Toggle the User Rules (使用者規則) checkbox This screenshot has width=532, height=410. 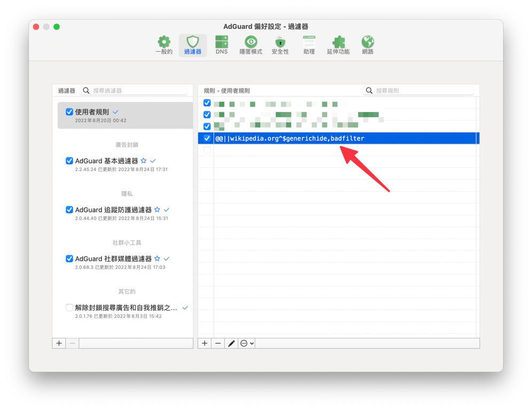click(69, 112)
